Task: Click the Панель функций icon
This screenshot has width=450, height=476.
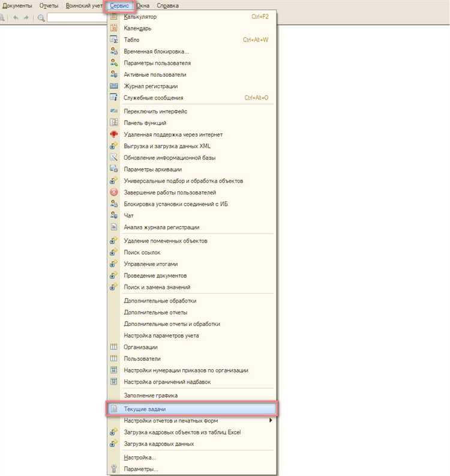Action: point(113,123)
